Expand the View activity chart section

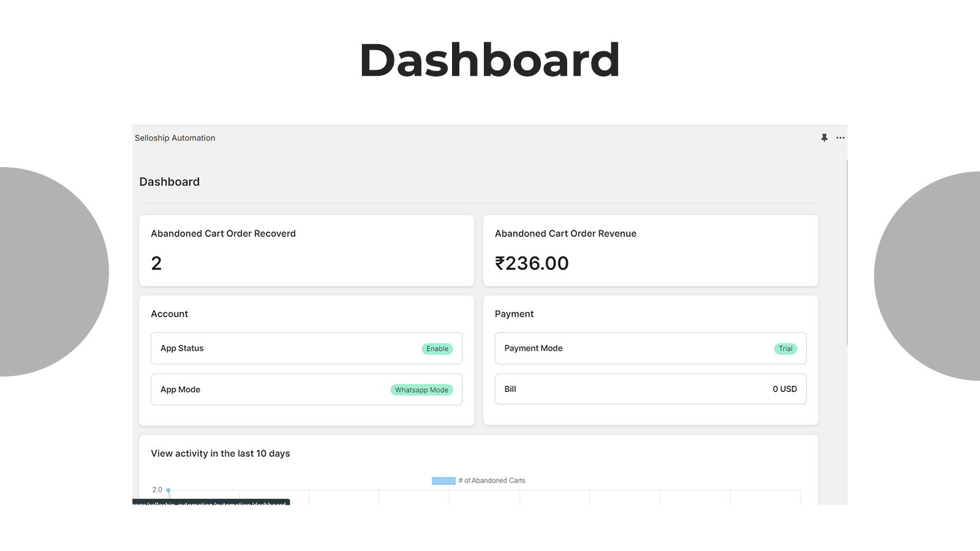click(220, 453)
